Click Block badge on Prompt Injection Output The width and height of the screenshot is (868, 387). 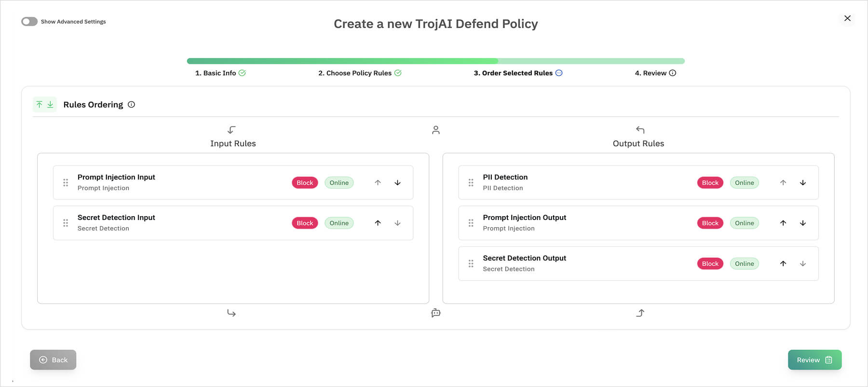coord(710,223)
